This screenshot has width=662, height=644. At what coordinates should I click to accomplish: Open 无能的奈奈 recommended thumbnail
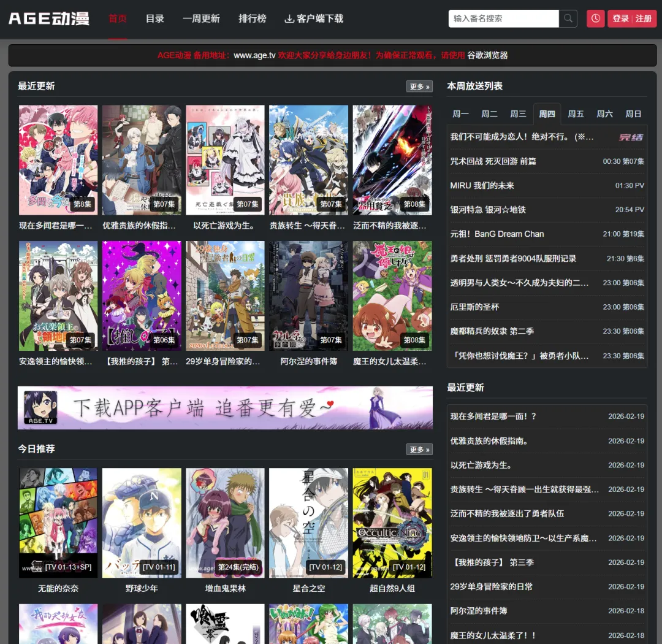(58, 523)
